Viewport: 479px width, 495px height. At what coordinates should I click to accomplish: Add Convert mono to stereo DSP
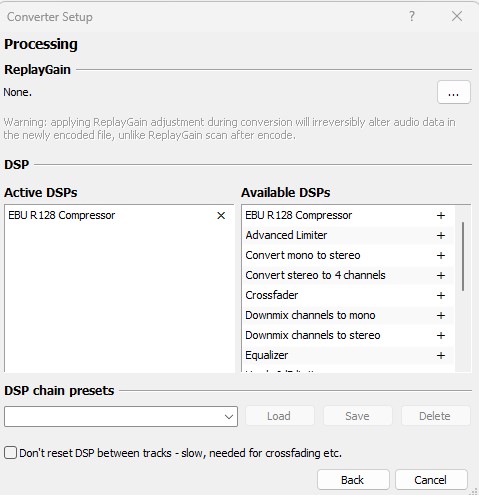coord(441,256)
